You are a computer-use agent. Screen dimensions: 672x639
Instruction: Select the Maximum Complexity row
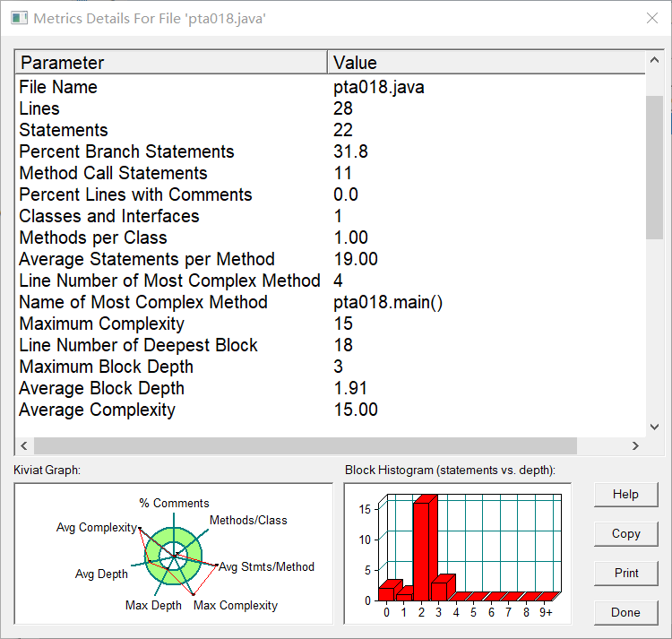(331, 324)
